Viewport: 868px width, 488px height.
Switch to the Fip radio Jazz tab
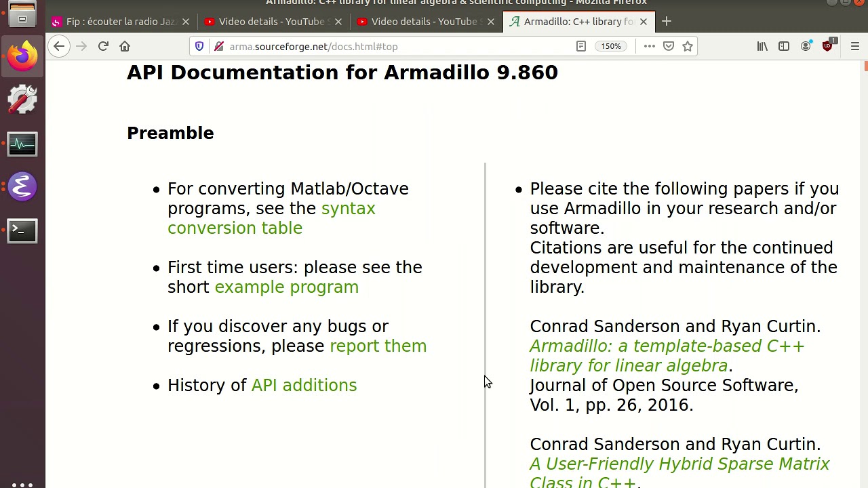(122, 22)
